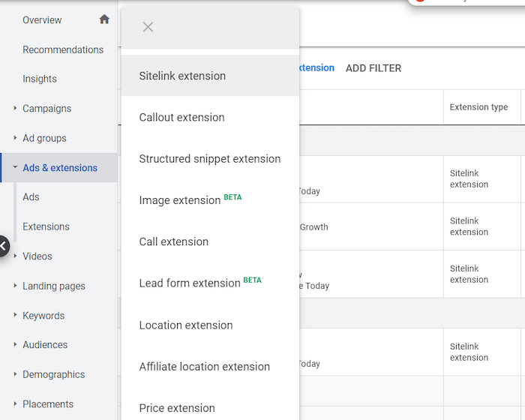
Task: Click the ADD FILTER button
Action: click(373, 68)
